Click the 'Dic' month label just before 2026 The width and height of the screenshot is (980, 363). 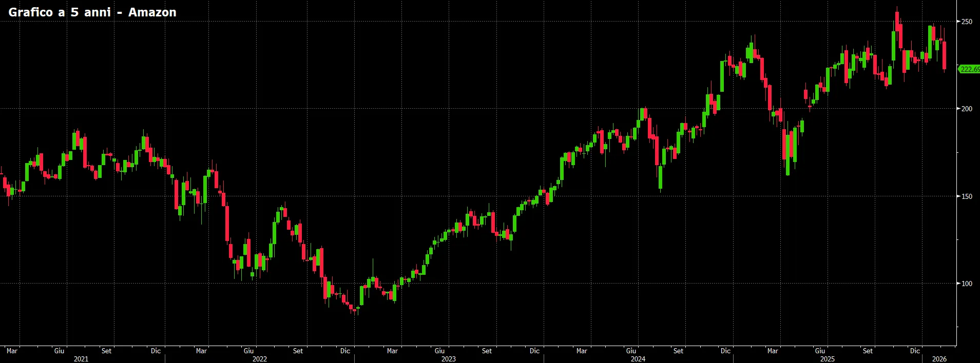915,351
